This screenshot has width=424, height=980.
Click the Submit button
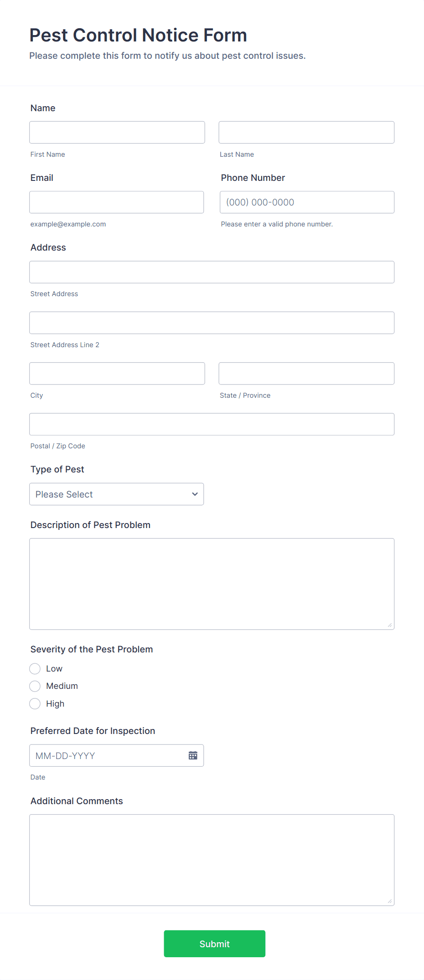(x=214, y=944)
